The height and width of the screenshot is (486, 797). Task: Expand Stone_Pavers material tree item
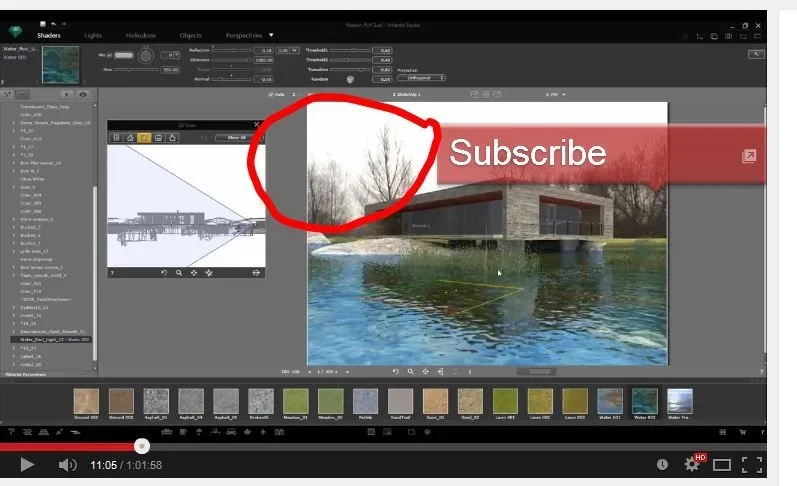[14, 122]
